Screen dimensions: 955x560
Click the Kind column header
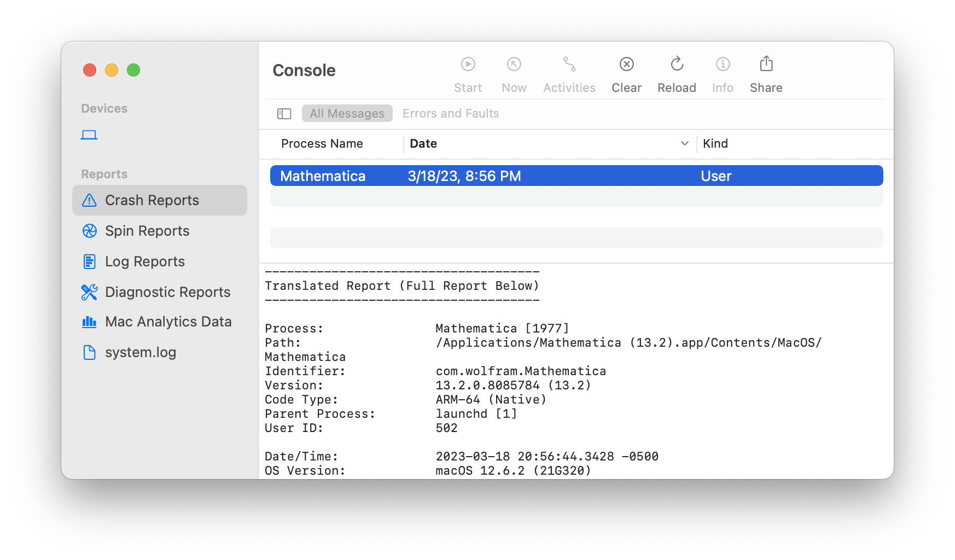pyautogui.click(x=715, y=143)
